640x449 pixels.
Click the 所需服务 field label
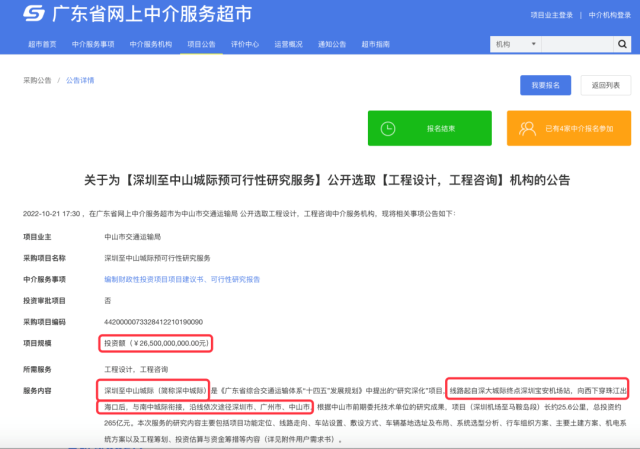37,369
